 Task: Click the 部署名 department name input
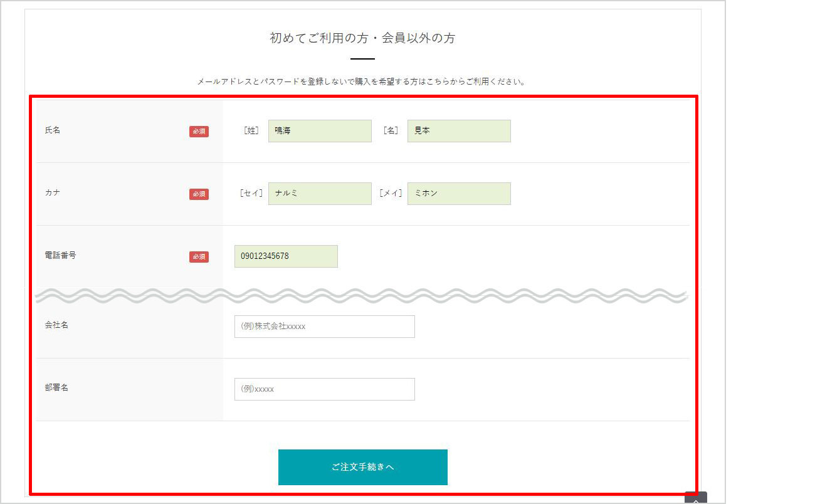[324, 389]
